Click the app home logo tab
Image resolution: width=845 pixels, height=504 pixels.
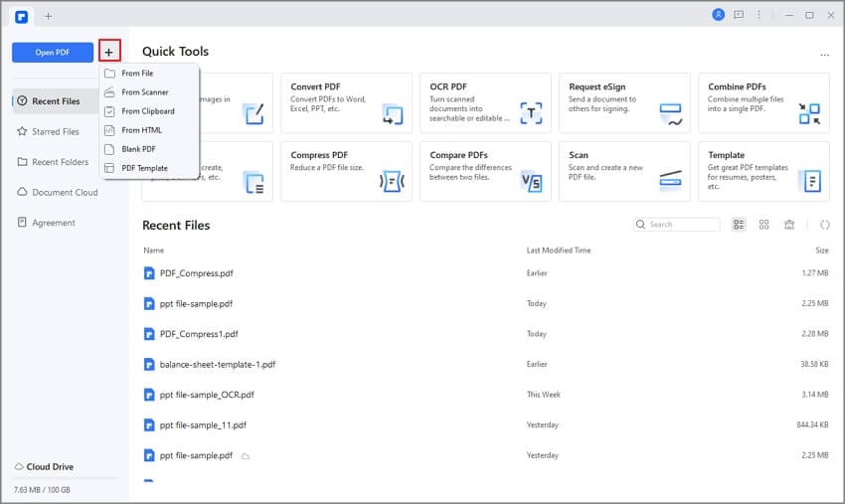(x=22, y=17)
